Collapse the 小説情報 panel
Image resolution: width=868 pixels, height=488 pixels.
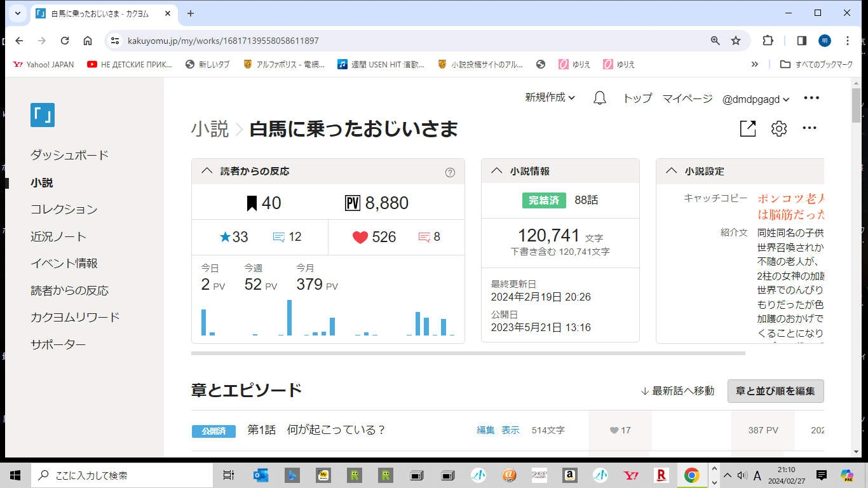pyautogui.click(x=496, y=171)
